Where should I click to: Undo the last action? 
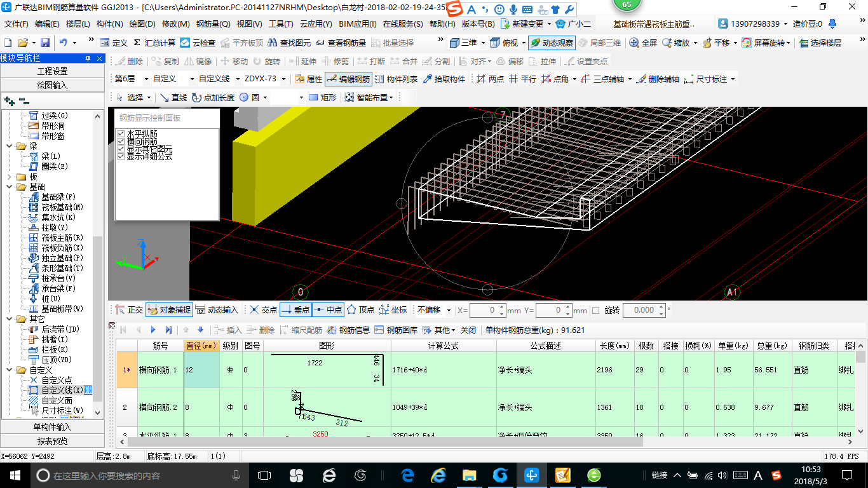click(x=64, y=43)
